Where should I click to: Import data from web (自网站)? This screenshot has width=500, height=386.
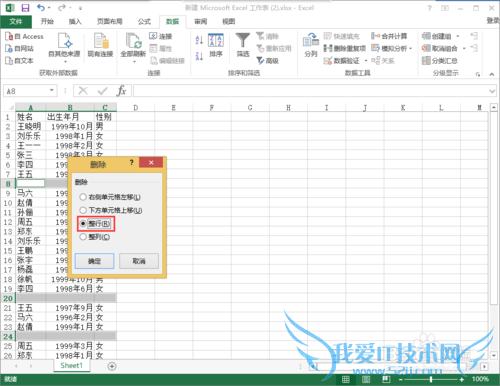click(x=19, y=49)
